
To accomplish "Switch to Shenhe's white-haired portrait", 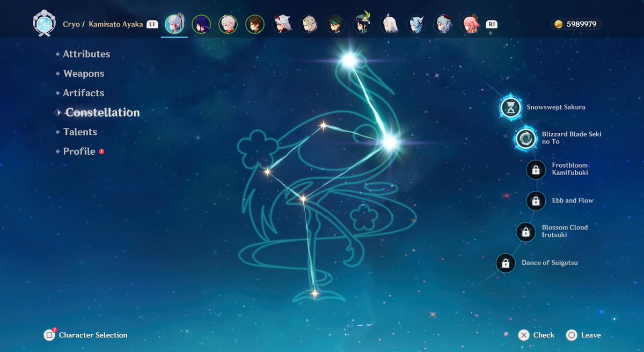I will tap(390, 24).
